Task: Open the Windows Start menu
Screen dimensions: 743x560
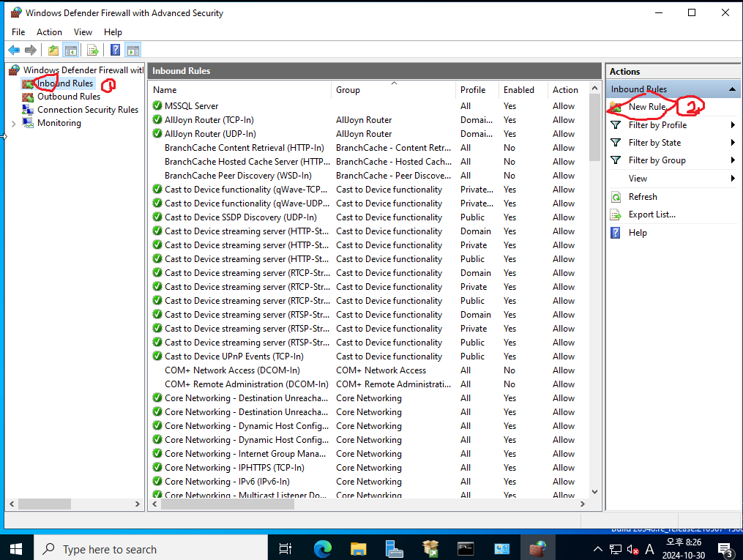Action: pyautogui.click(x=16, y=548)
